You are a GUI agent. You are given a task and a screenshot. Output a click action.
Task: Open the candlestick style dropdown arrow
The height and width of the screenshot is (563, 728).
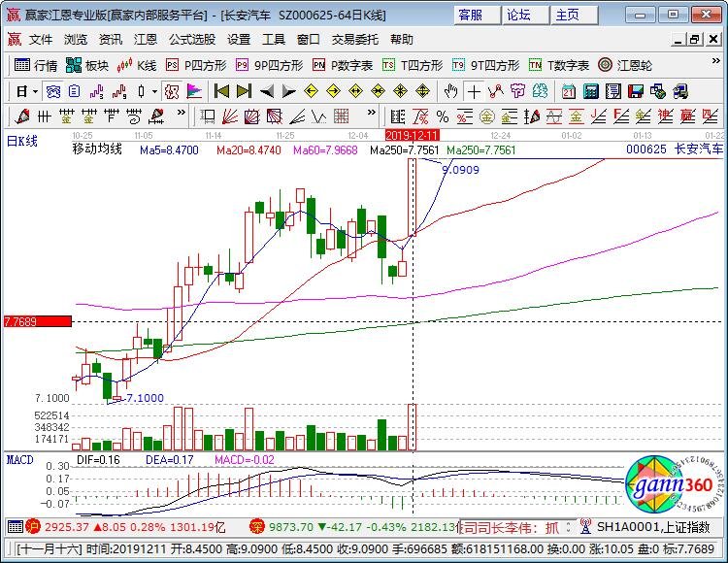[154, 91]
